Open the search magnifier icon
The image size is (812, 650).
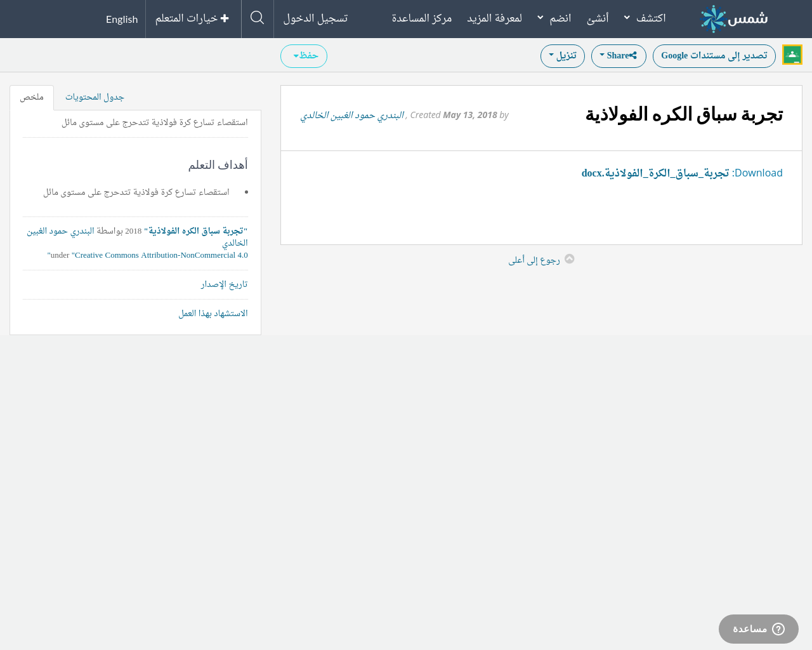point(258,18)
